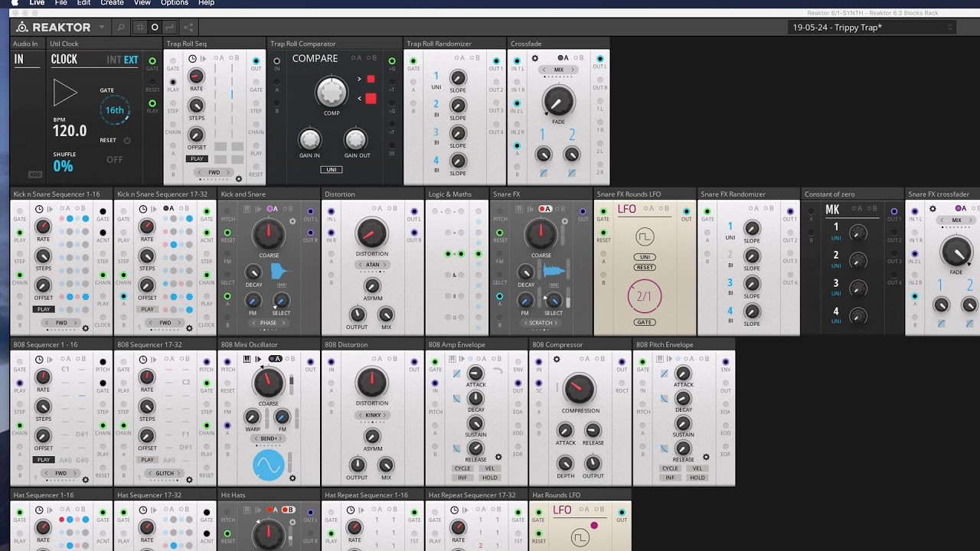Open ATAN type selector in Distortion block
Viewport: 980px width, 551px height.
pos(372,265)
